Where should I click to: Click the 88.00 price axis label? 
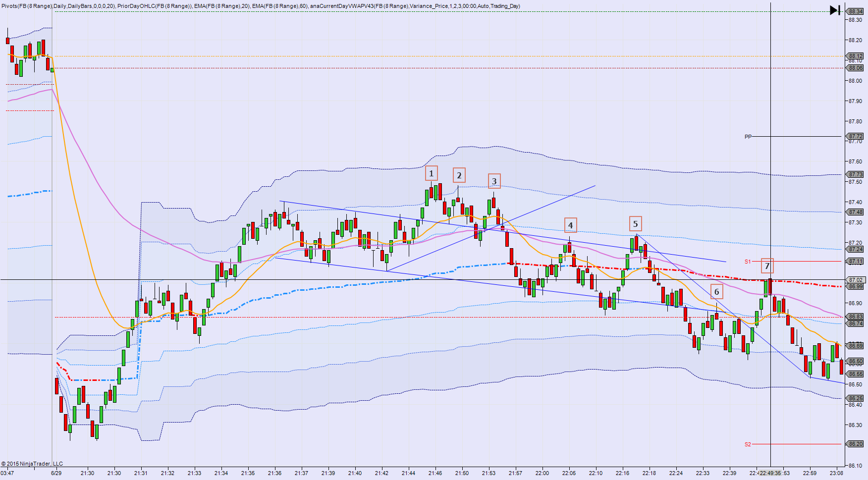click(855, 81)
